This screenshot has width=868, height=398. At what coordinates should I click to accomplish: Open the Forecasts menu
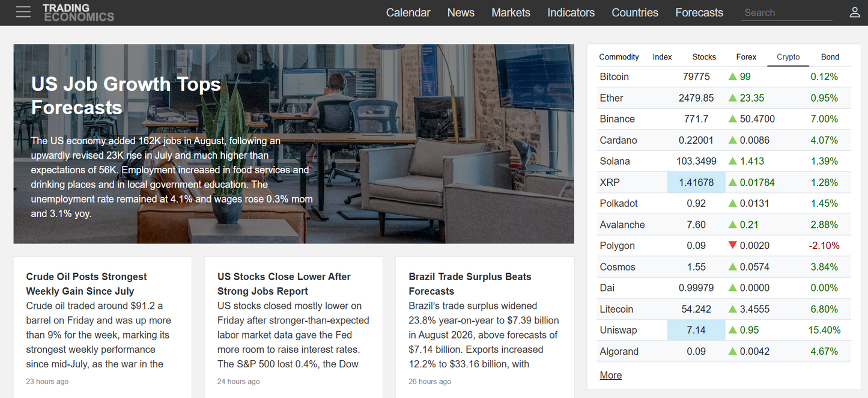click(x=699, y=13)
